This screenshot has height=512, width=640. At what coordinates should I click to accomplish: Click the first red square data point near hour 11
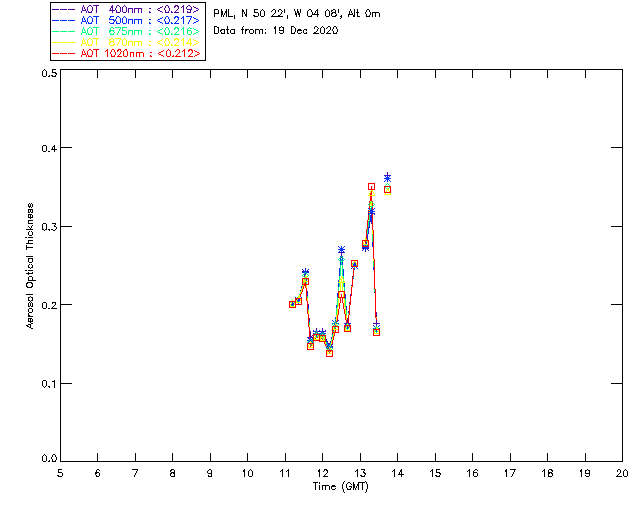292,305
